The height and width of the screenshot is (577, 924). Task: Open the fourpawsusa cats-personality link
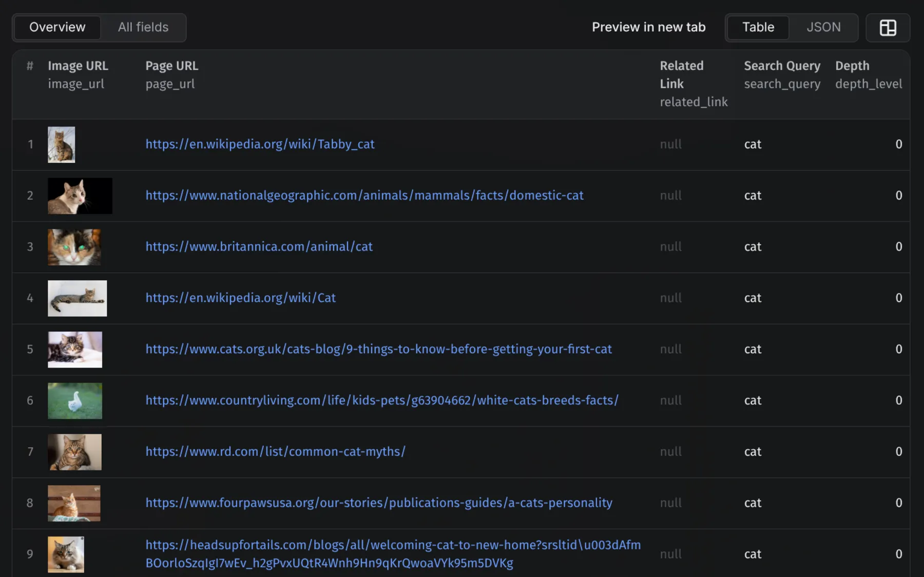point(379,503)
